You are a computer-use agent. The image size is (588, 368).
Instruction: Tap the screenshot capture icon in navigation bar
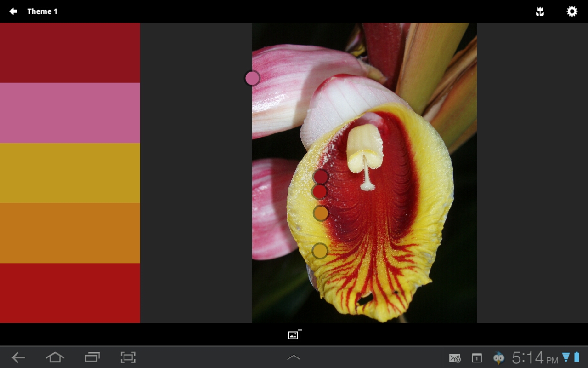point(128,357)
